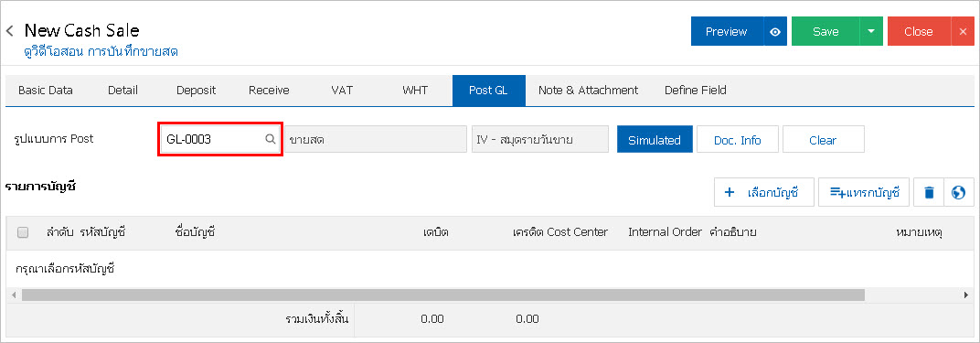
Task: Click the eye icon next to Preview
Action: point(775,32)
